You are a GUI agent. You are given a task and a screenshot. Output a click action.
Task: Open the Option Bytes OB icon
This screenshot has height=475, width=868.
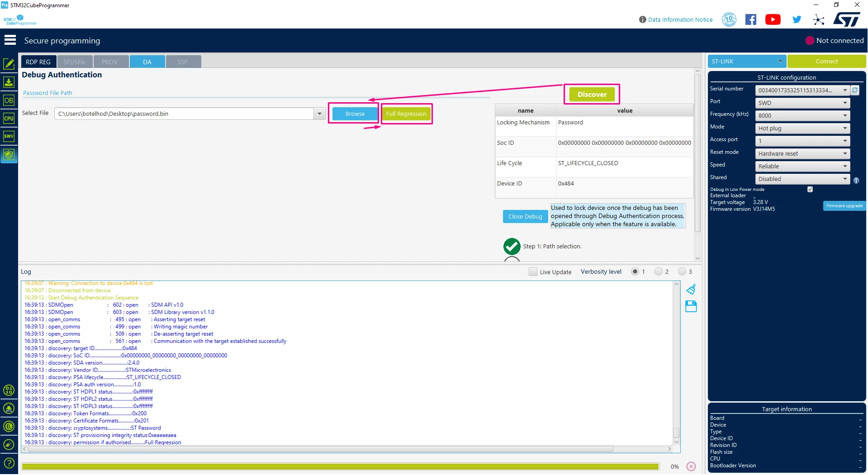click(9, 100)
